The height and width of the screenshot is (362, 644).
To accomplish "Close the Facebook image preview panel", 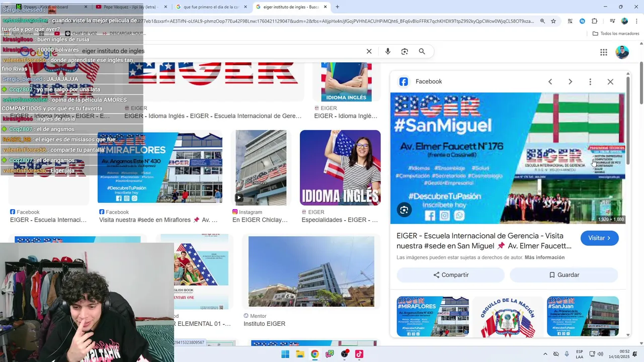I will pyautogui.click(x=610, y=81).
